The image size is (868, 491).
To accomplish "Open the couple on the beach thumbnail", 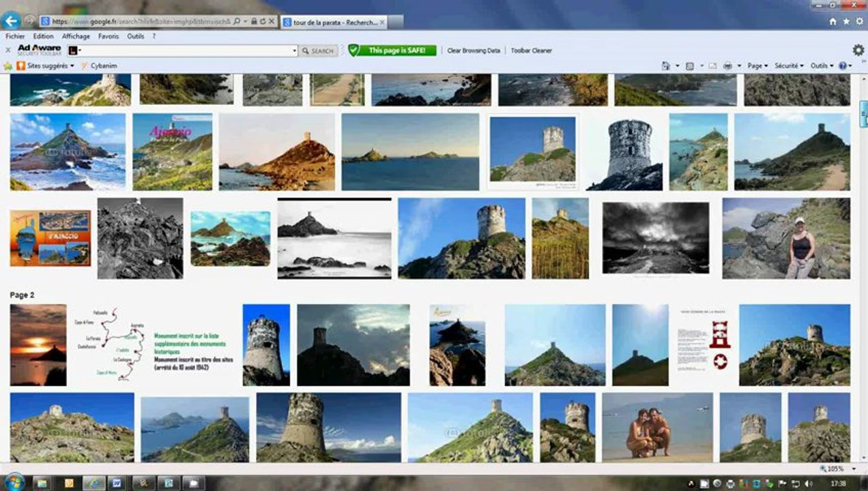I will [x=657, y=427].
